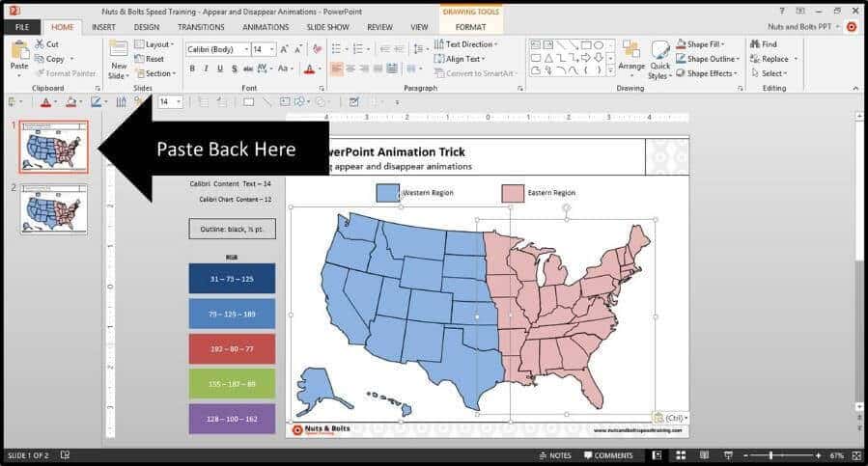
Task: Click the Paste Options (Ctrl) button
Action: coord(670,418)
